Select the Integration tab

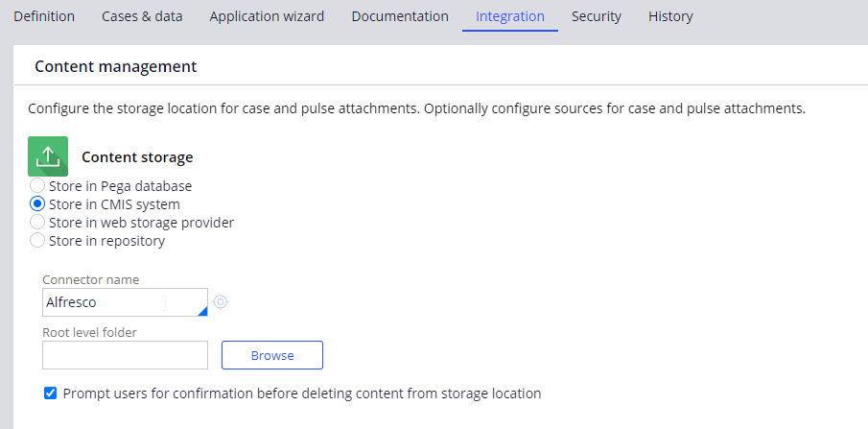(x=510, y=16)
